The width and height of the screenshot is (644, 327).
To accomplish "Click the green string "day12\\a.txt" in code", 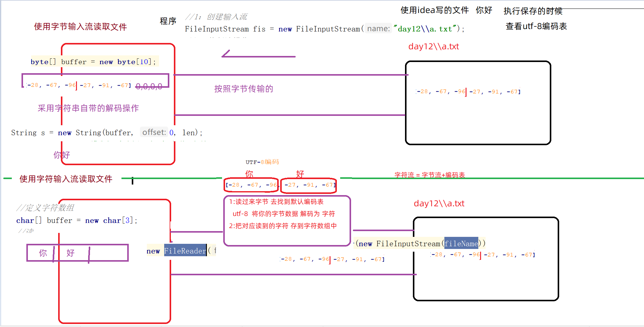I will [425, 29].
